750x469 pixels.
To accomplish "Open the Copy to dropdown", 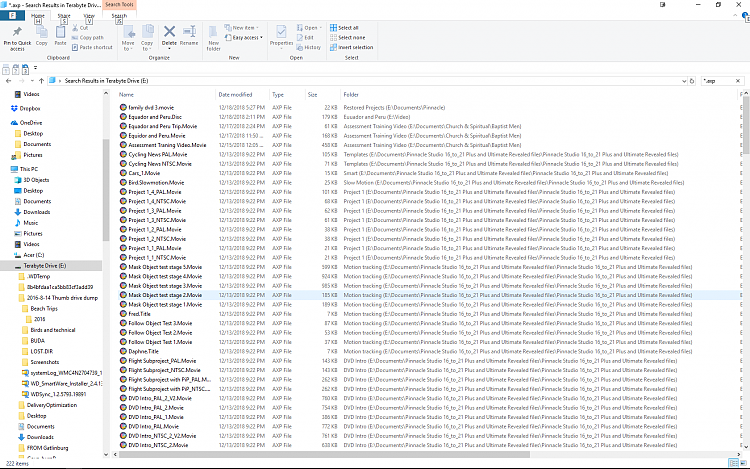I will 147,38.
